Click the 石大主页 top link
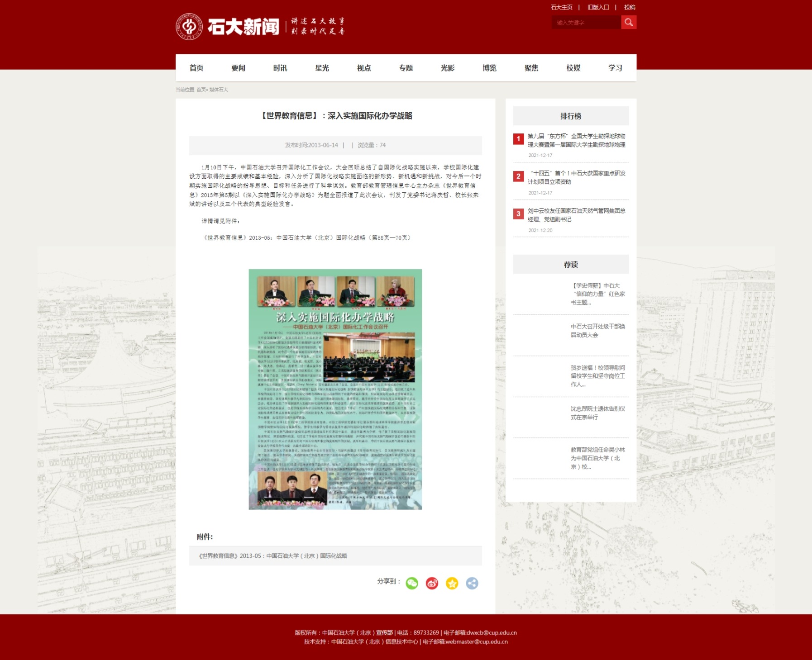The width and height of the screenshot is (812, 660). pyautogui.click(x=561, y=7)
